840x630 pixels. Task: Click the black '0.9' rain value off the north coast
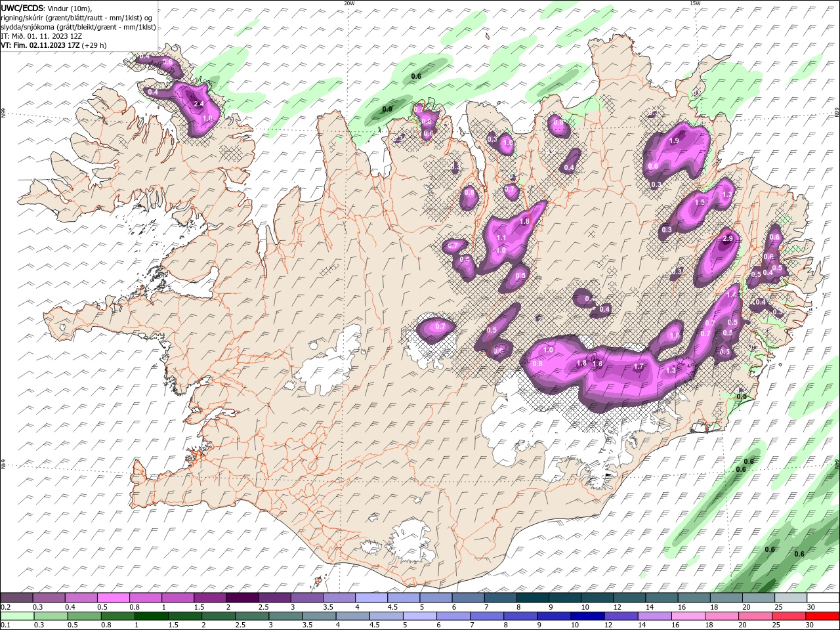point(387,110)
